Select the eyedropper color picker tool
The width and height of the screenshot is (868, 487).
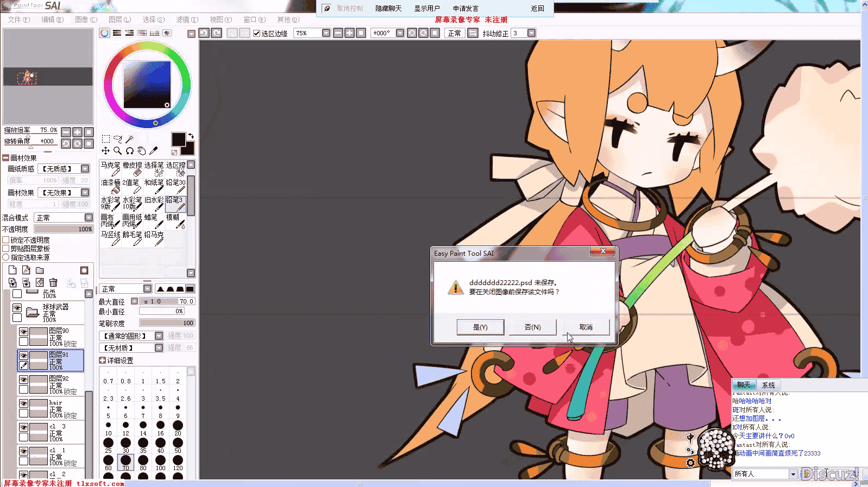[154, 150]
